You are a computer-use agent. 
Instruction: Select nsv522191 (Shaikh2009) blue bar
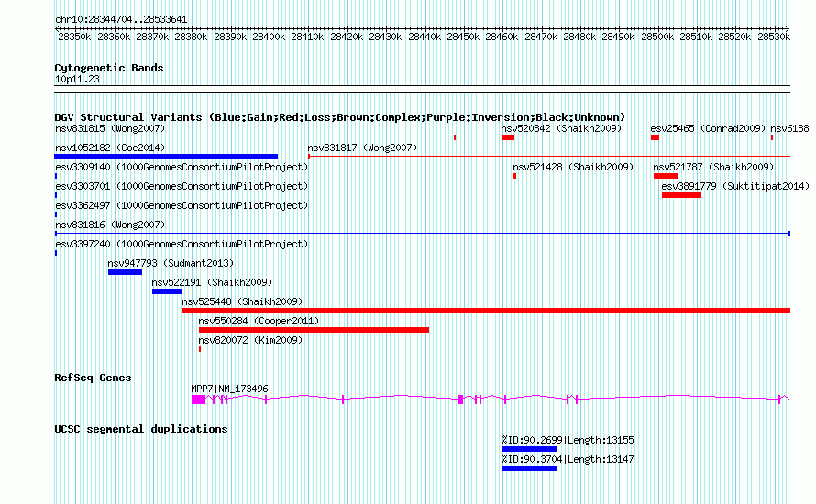pos(167,291)
